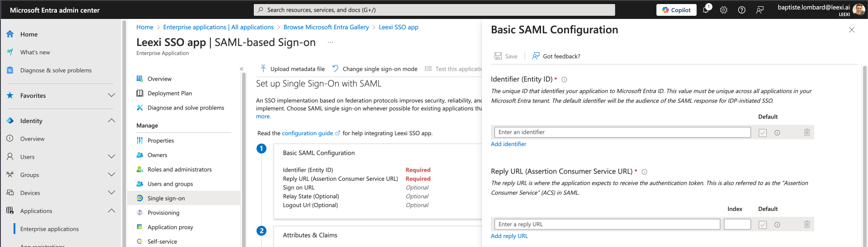
Task: Open Browse Microsoft Entra Gallery breadcrumb
Action: [326, 27]
